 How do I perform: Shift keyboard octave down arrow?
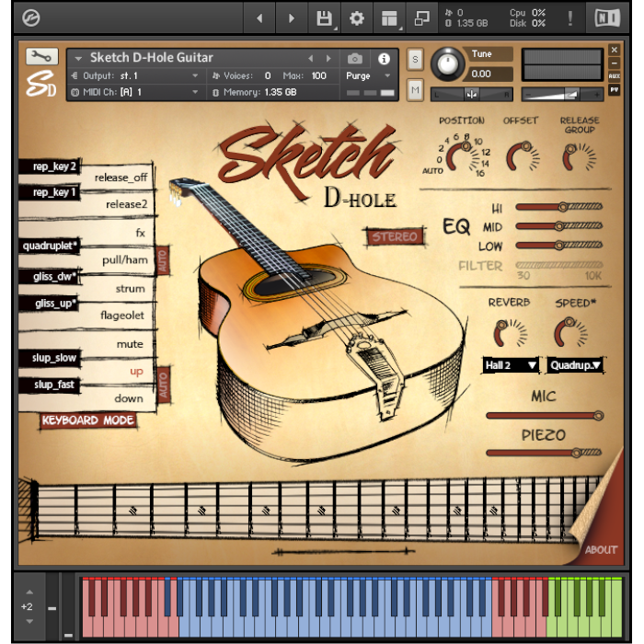29,621
